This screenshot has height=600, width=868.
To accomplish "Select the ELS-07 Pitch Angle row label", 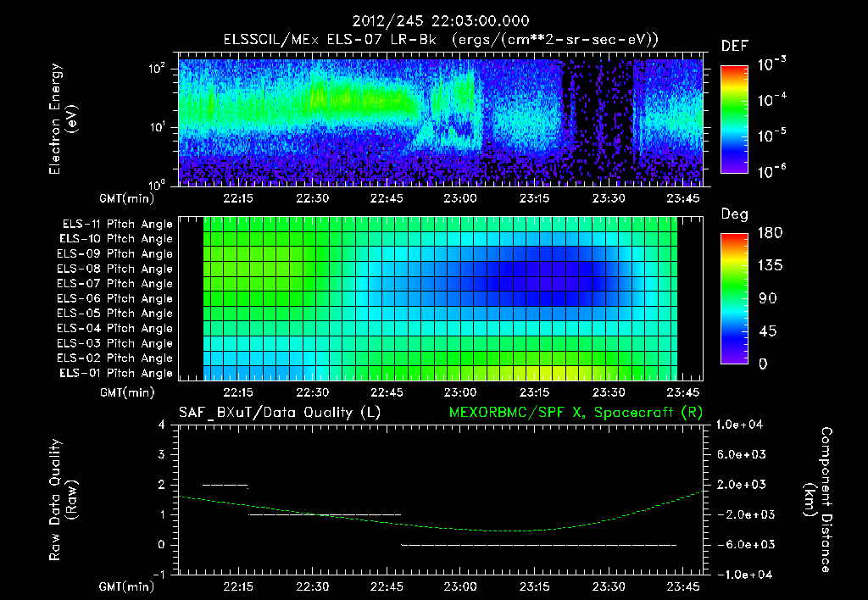I will 115,283.
